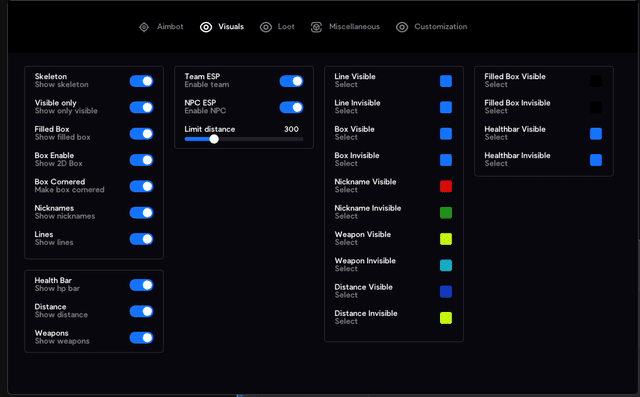The width and height of the screenshot is (640, 397).
Task: Toggle the Weapons switch
Action: tap(141, 337)
